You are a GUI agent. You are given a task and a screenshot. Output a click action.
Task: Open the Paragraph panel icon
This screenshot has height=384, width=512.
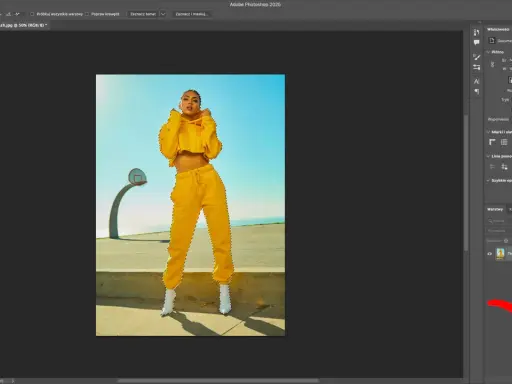476,91
